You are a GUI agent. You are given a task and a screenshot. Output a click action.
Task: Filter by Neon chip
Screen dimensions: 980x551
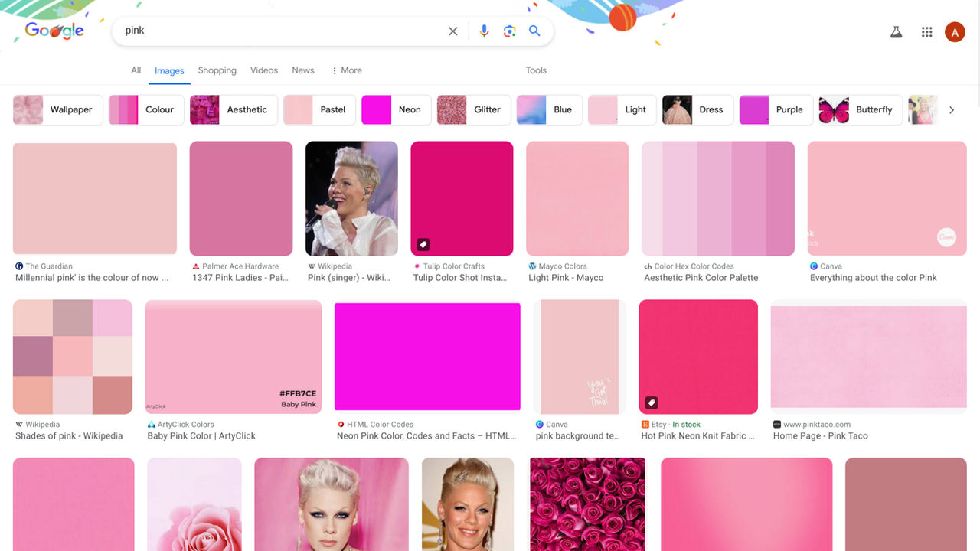pyautogui.click(x=396, y=109)
